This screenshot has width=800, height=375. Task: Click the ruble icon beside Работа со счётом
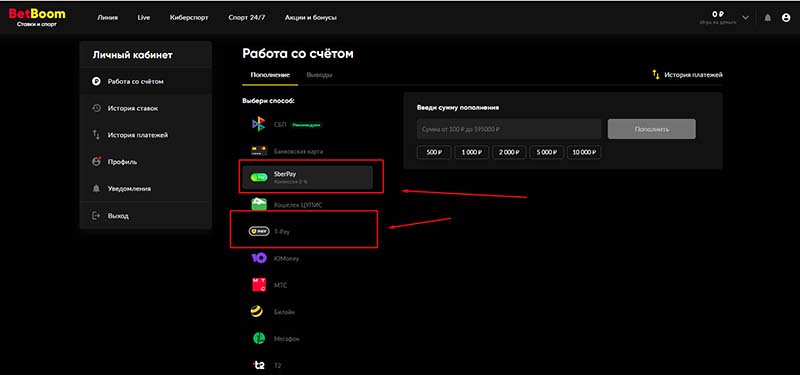click(96, 81)
